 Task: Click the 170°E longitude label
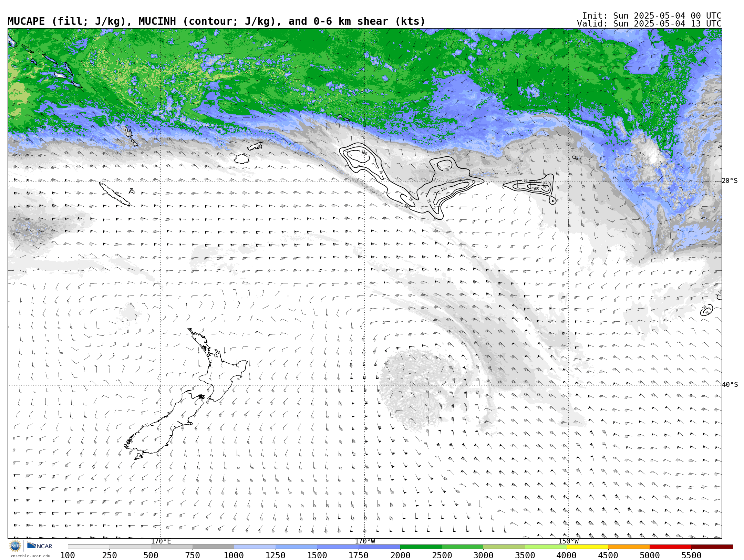coord(161,541)
